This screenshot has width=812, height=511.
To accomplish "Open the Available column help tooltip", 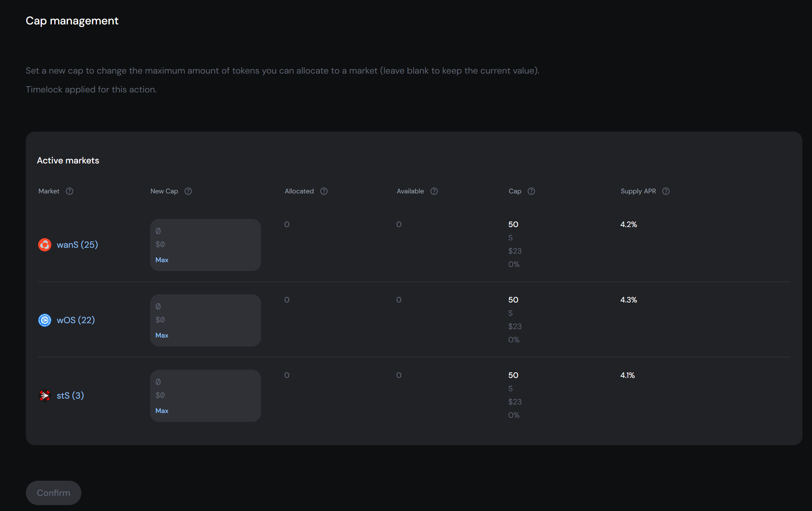I will (x=434, y=191).
